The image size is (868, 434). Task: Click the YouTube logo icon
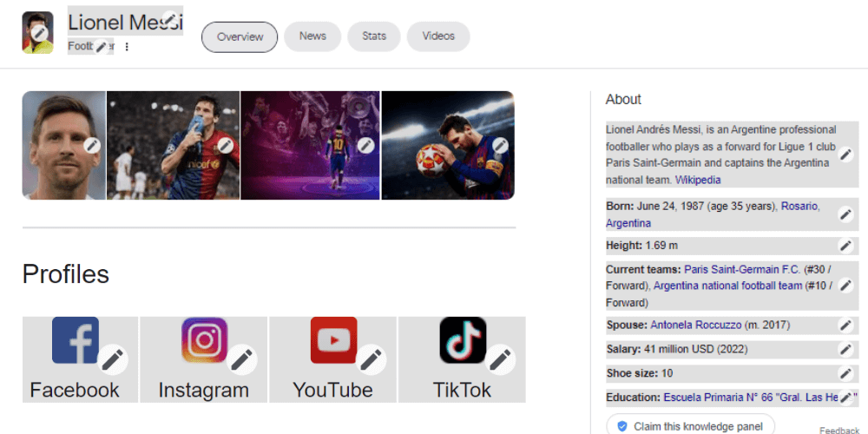[334, 340]
